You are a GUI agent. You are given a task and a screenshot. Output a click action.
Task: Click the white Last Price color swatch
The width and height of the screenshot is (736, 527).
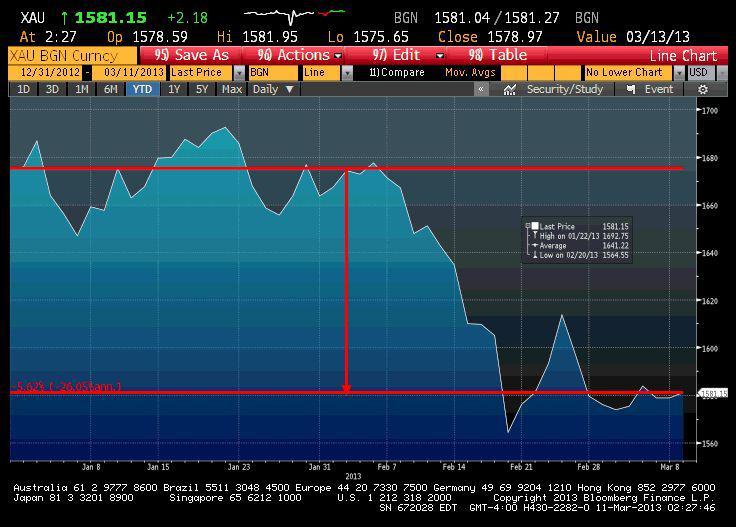[x=535, y=227]
